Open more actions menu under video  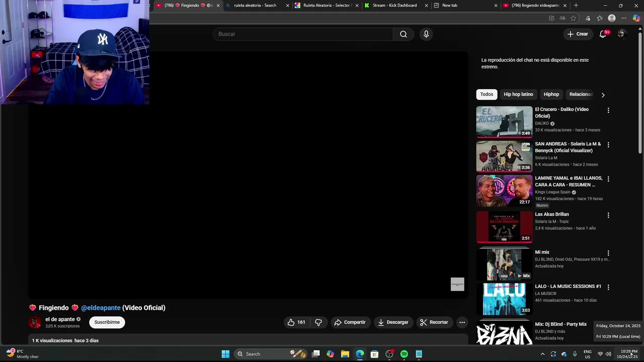pos(462,322)
